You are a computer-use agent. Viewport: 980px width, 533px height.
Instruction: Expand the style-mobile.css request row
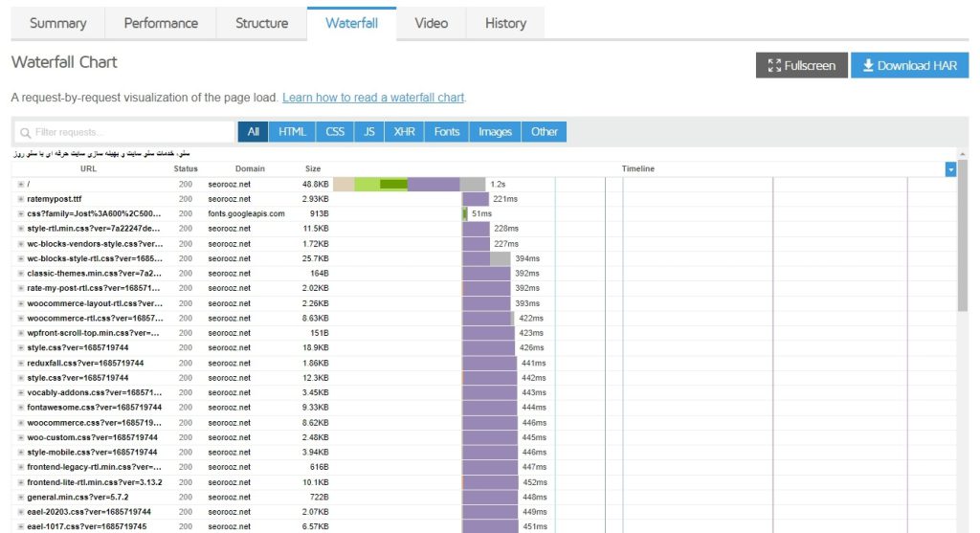21,453
